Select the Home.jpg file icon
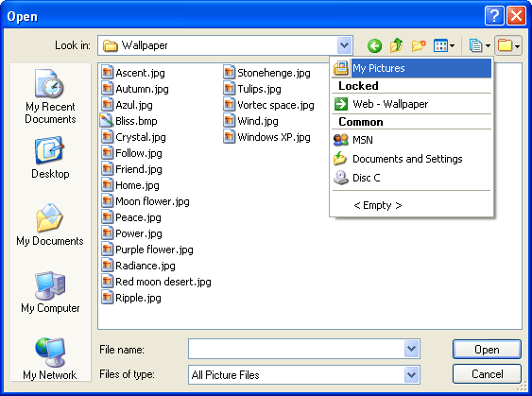The width and height of the screenshot is (532, 396). click(x=107, y=185)
